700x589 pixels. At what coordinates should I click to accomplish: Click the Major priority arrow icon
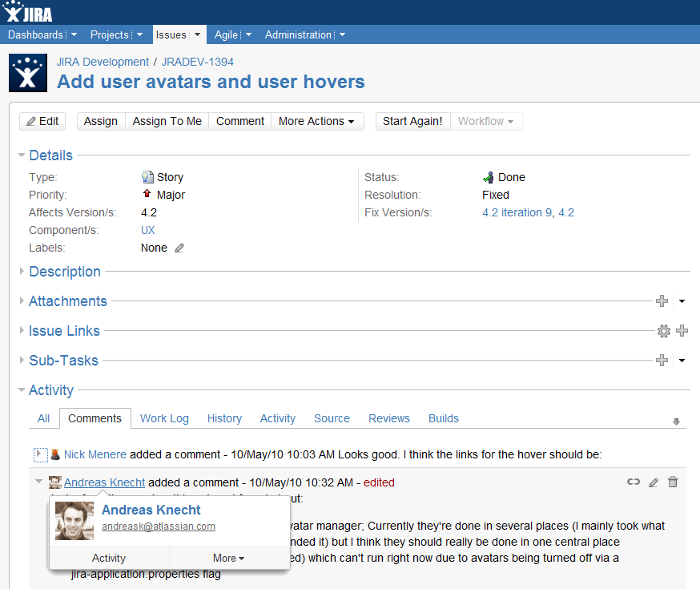147,194
